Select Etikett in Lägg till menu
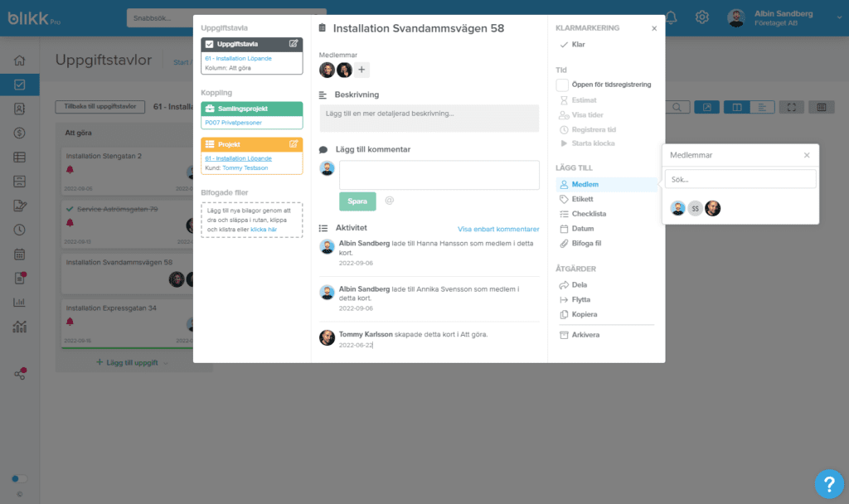 582,199
